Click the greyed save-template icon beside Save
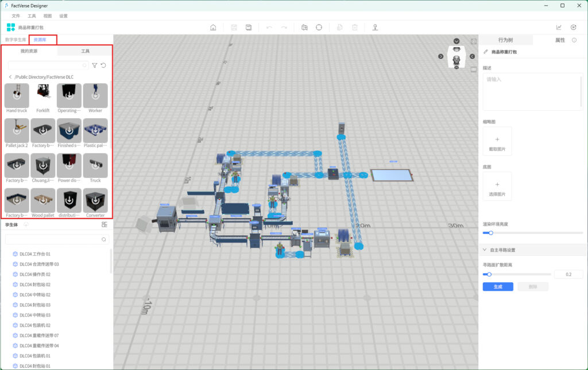This screenshot has width=588, height=370. click(234, 28)
